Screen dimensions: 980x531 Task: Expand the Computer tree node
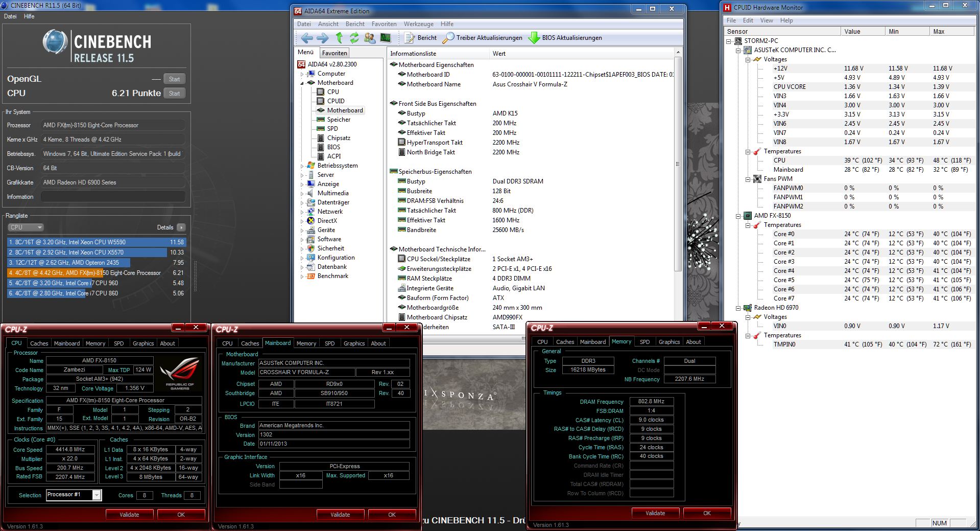[302, 74]
